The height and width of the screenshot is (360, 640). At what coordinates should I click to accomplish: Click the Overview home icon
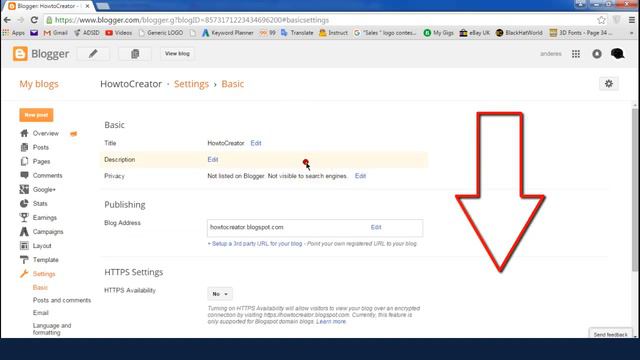point(24,133)
